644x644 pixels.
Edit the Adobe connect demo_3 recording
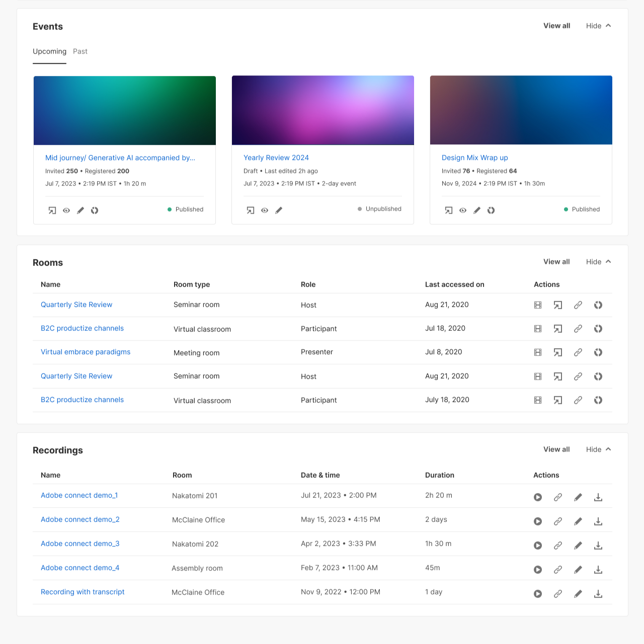click(x=578, y=545)
